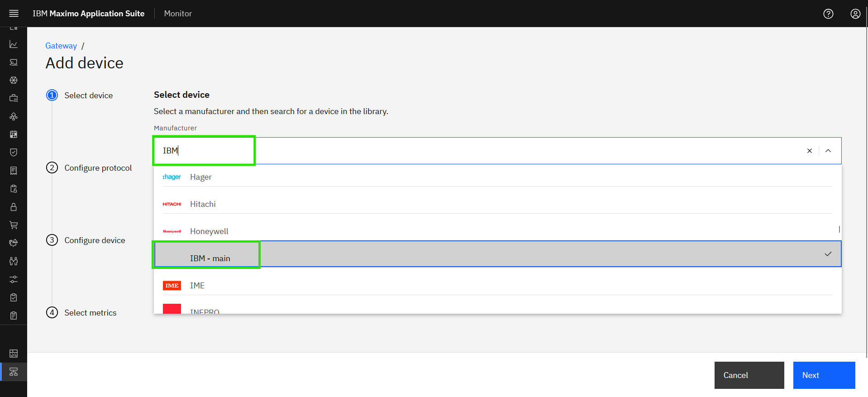Open the hamburger navigation menu
Screen dimensions: 868x397
pyautogui.click(x=14, y=14)
